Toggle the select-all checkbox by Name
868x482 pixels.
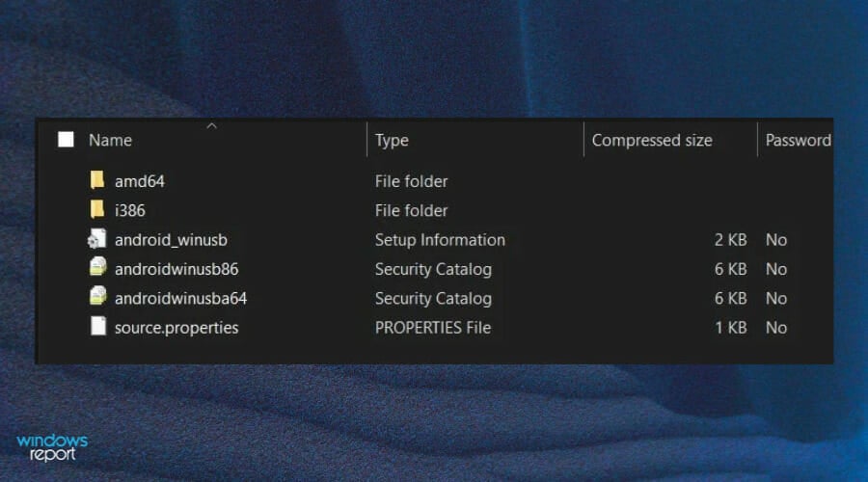(66, 140)
